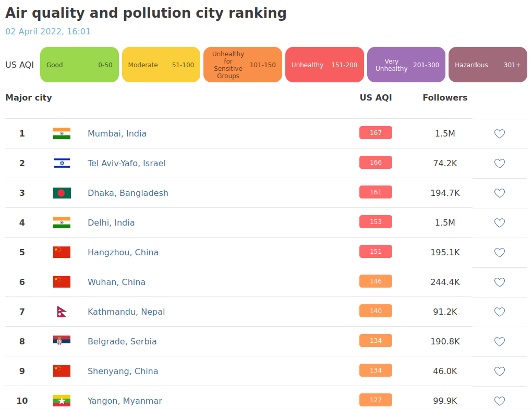Open the Delhi, India city page
This screenshot has width=532, height=409.
[x=111, y=223]
